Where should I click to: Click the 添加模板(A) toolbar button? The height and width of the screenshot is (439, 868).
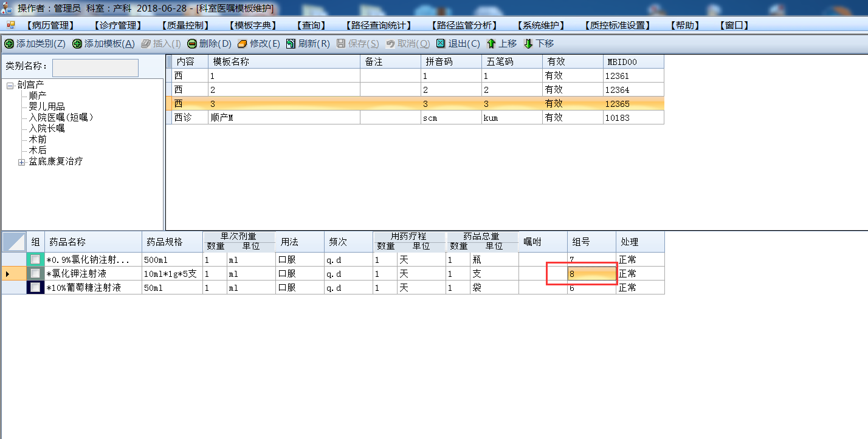click(103, 44)
